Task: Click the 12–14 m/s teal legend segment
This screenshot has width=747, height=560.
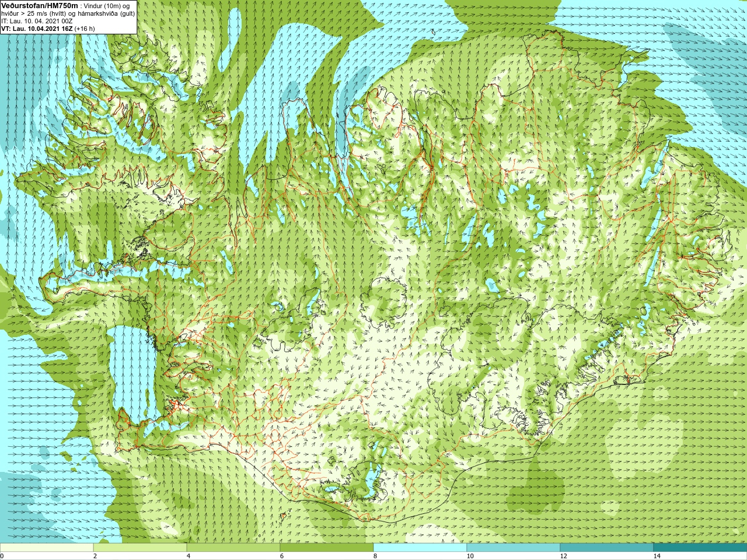Action: [607, 548]
